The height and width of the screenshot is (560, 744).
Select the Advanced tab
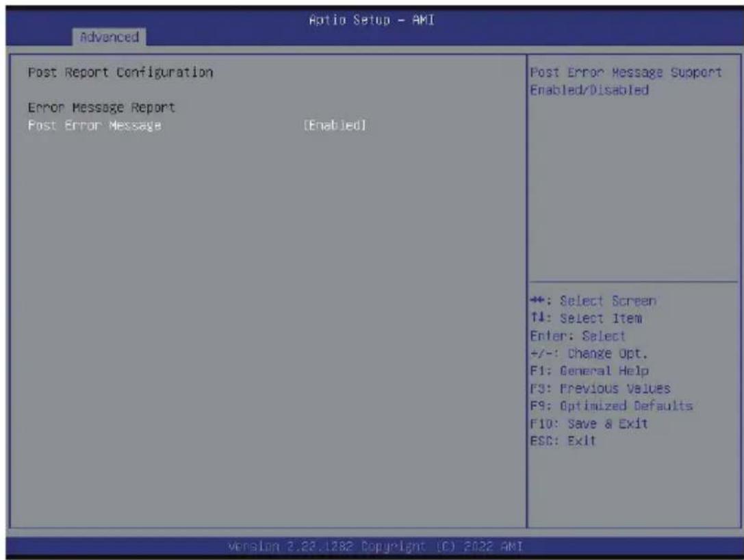pos(109,37)
